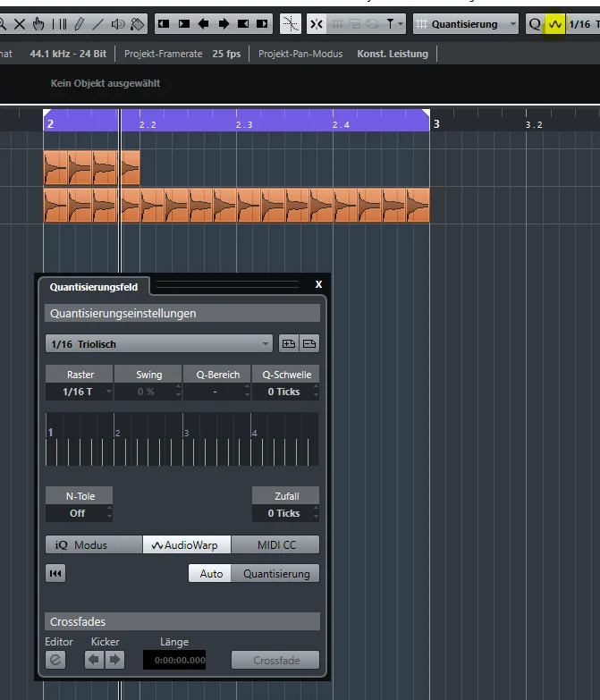
Task: Open the Quantisierung grid type dropdown
Action: coord(466,23)
